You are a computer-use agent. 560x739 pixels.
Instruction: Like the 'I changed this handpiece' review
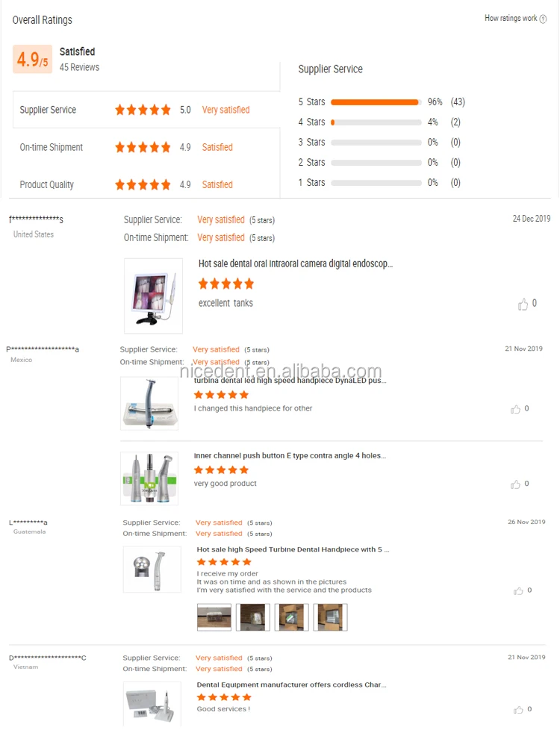pyautogui.click(x=515, y=409)
